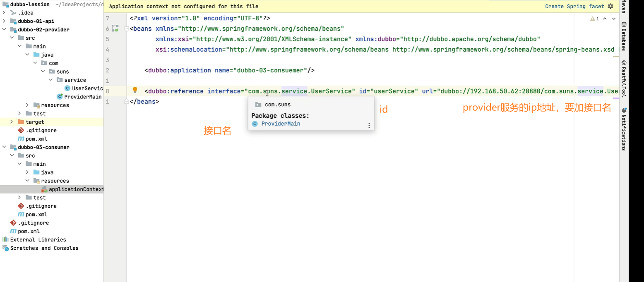Open External Libraries in project tree
This screenshot has height=282, width=644.
coord(38,239)
